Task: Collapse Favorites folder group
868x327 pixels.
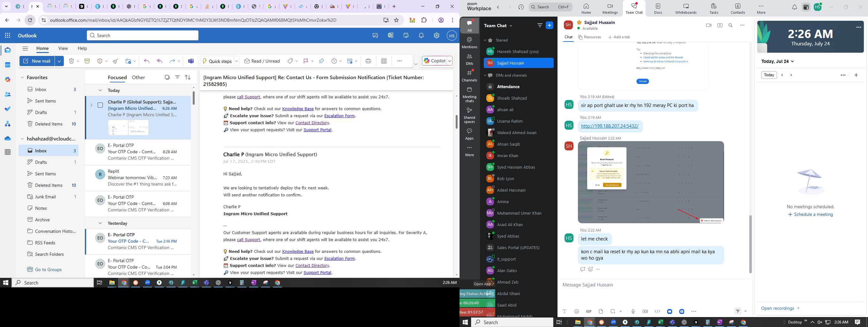Action: point(22,78)
